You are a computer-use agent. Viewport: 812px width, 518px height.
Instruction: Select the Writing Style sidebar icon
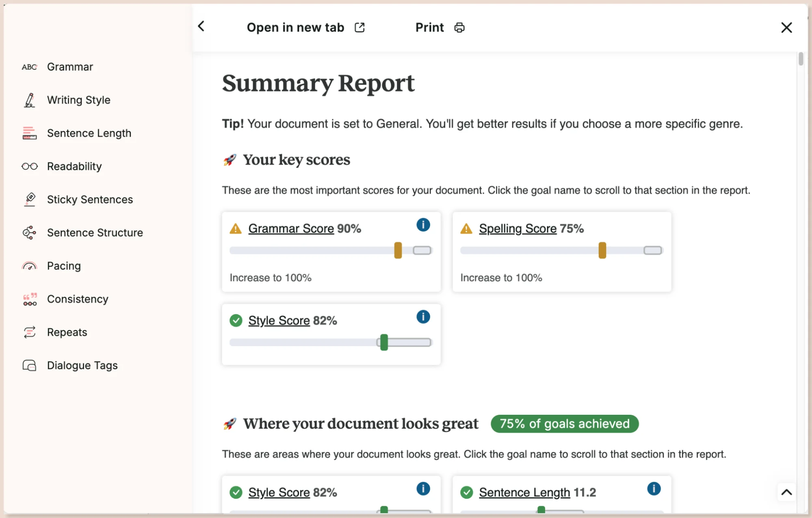29,100
